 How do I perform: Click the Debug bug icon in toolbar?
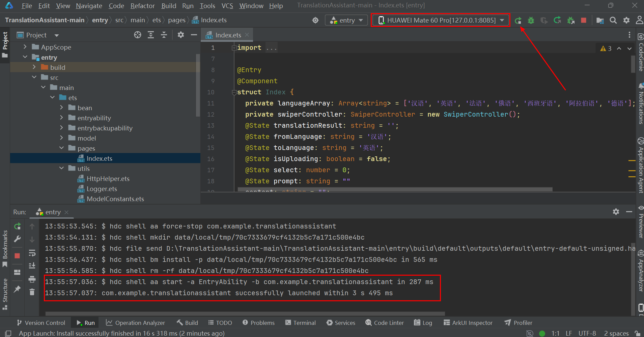531,21
